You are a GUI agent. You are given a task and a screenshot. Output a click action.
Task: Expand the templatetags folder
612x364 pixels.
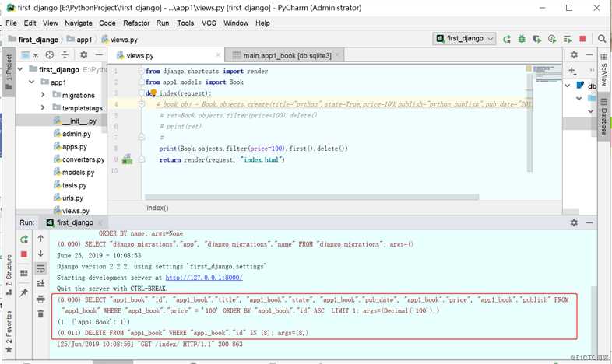pos(43,107)
